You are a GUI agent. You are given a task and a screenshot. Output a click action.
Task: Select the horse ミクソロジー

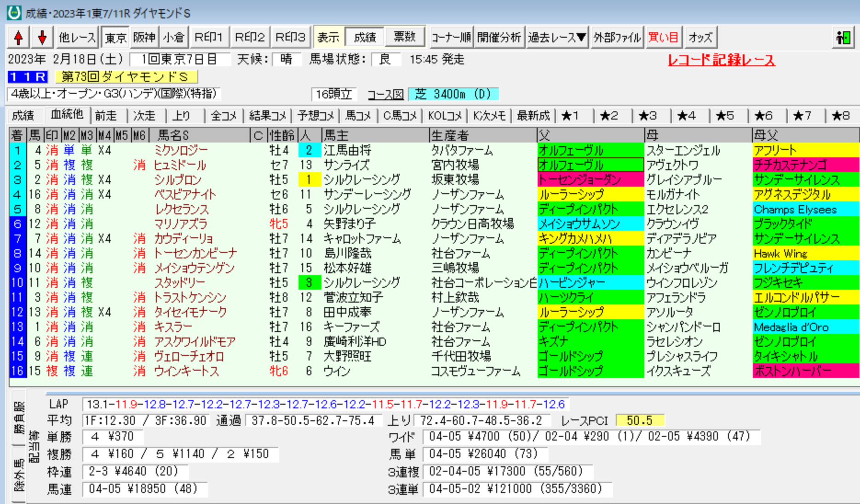(x=181, y=150)
